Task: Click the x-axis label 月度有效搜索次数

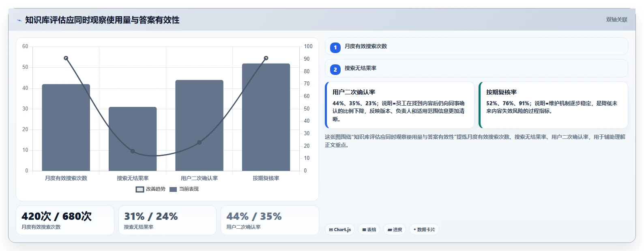Action: 66,178
